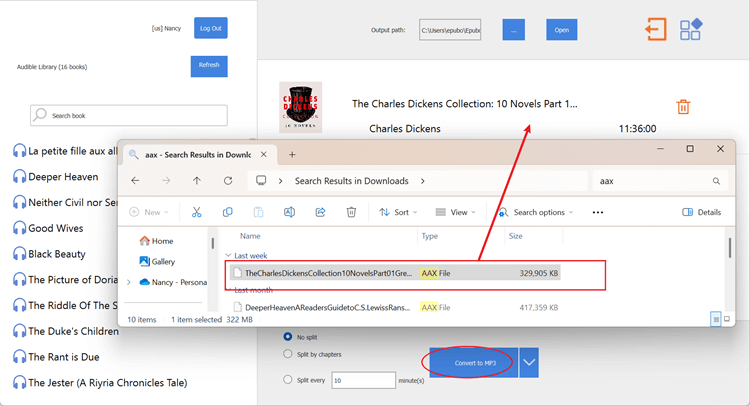Refresh the Explorer search results
Viewport: 750px width, 406px height.
coord(228,181)
